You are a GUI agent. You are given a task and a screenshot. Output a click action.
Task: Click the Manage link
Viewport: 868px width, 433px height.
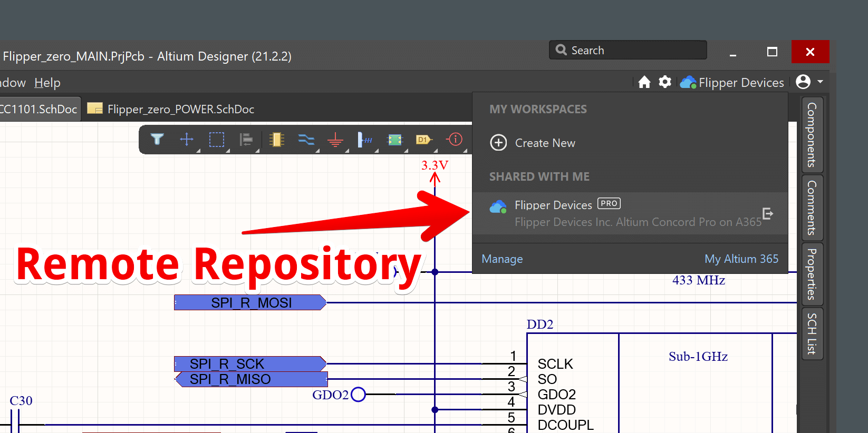[502, 259]
